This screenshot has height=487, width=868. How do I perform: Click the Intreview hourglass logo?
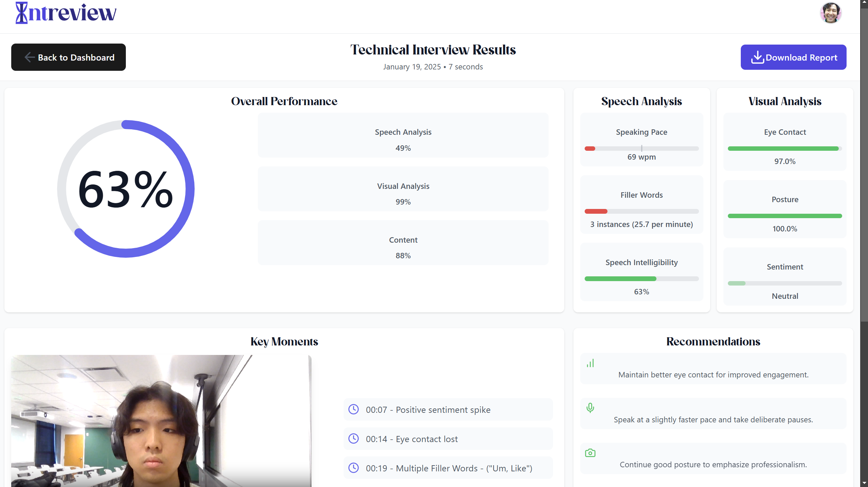click(22, 13)
